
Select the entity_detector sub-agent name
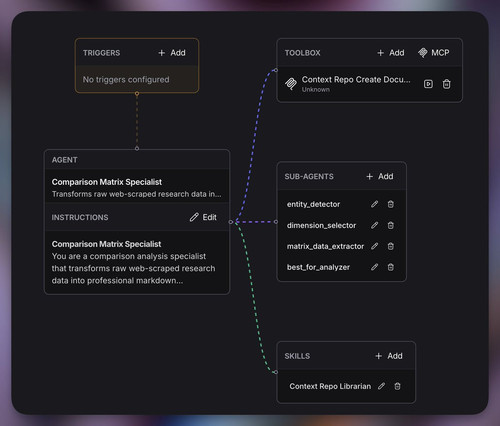(313, 204)
